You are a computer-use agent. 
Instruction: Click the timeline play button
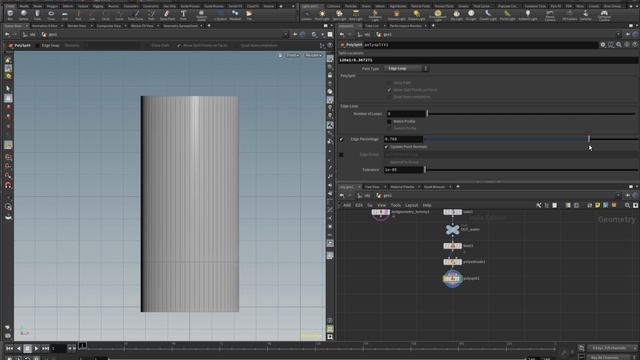click(36, 349)
